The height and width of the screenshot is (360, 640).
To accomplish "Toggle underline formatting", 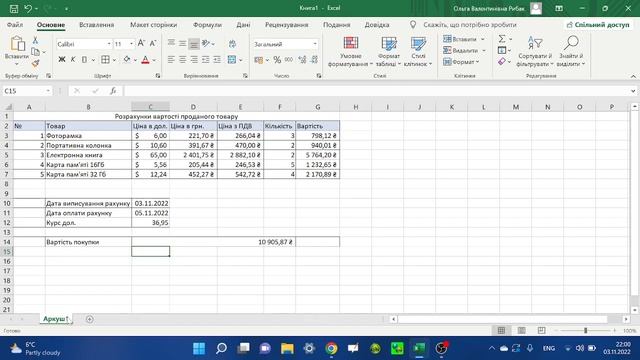I will click(x=84, y=60).
